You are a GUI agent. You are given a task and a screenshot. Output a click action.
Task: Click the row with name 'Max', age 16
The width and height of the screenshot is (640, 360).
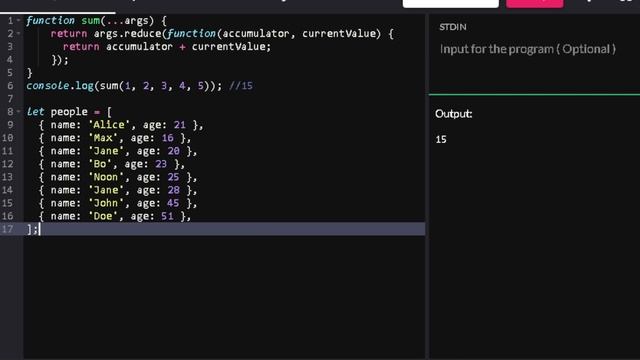115,138
